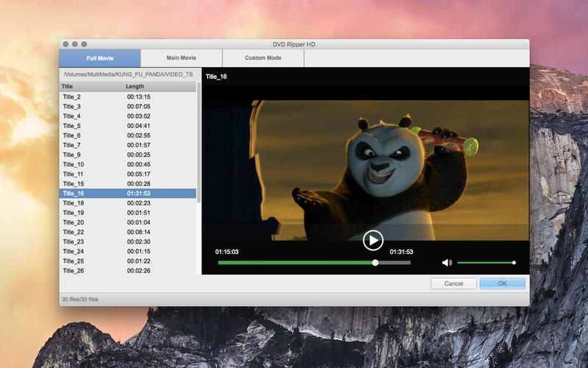Viewport: 588px width, 368px height.
Task: Click the title list vertical scrollbar
Action: [x=198, y=147]
